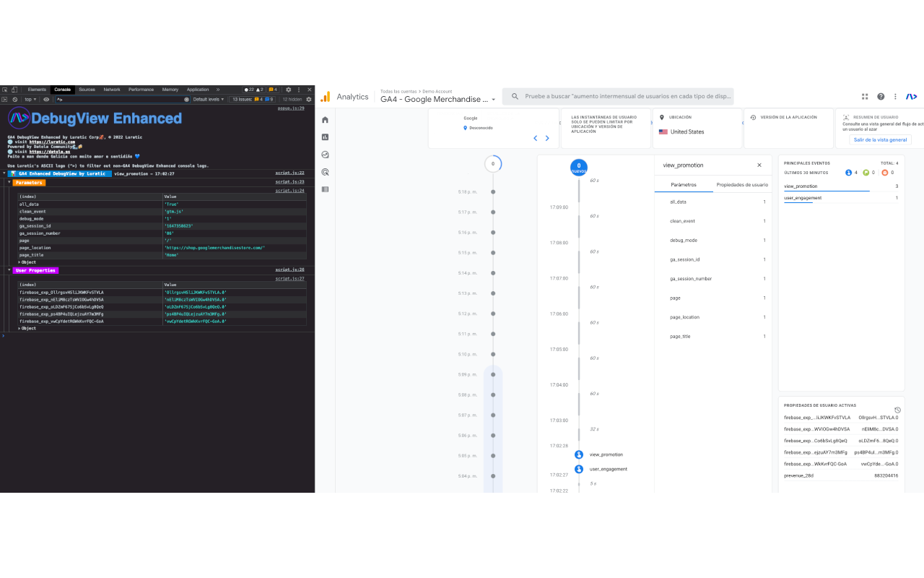This screenshot has width=924, height=578.
Task: Open popup.js:29 source link
Action: [292, 108]
